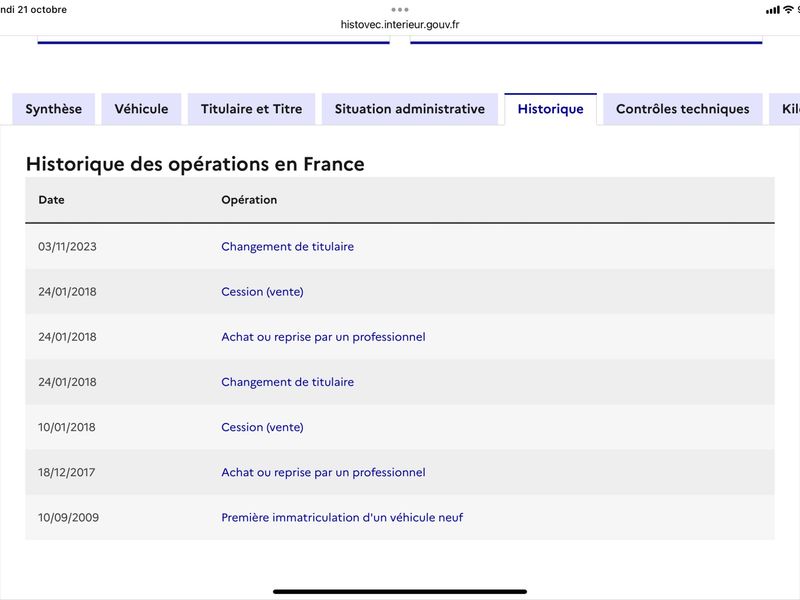800x600 pixels.
Task: Tap the home indicator bar
Action: 400,592
